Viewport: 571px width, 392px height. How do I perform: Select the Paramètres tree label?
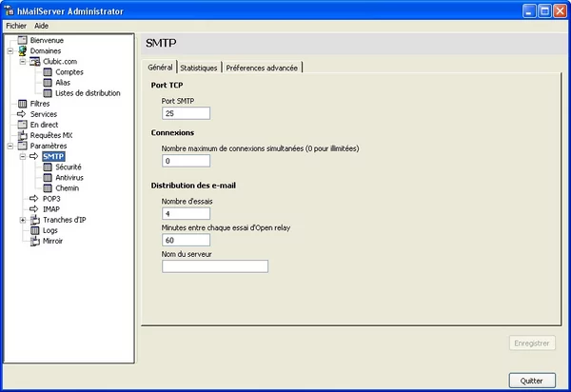[49, 146]
